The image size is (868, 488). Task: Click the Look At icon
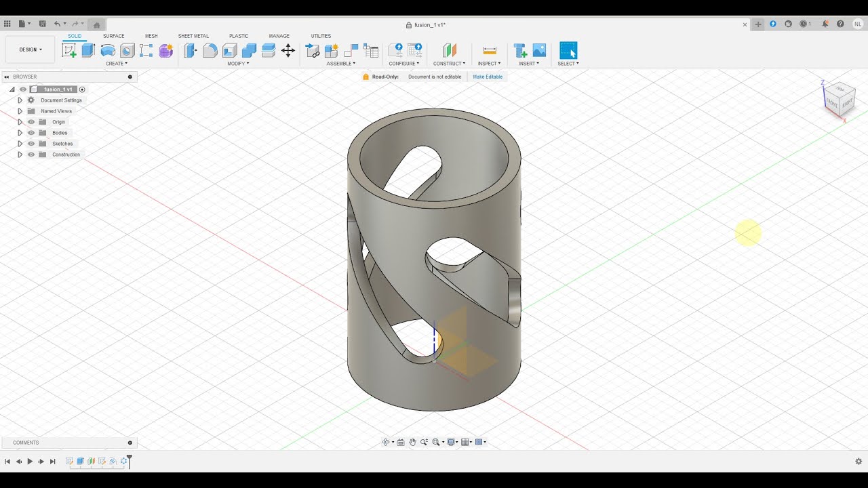(x=401, y=442)
